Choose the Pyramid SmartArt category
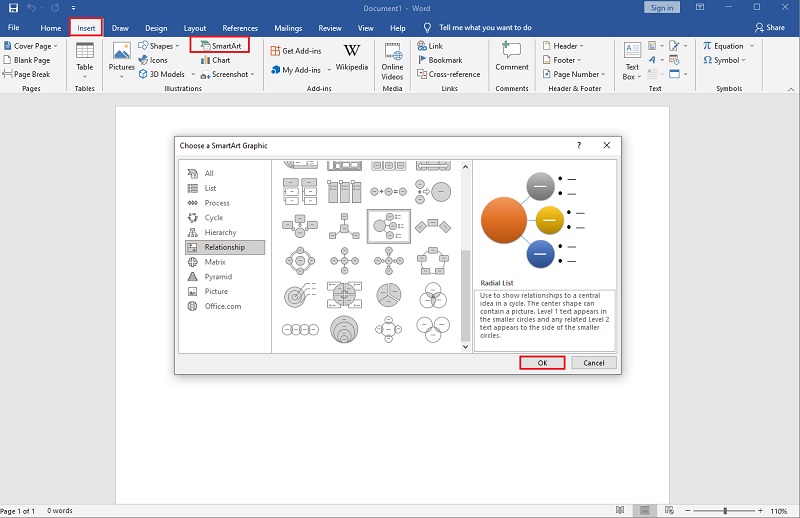Viewport: 800px width, 518px height. [x=225, y=277]
